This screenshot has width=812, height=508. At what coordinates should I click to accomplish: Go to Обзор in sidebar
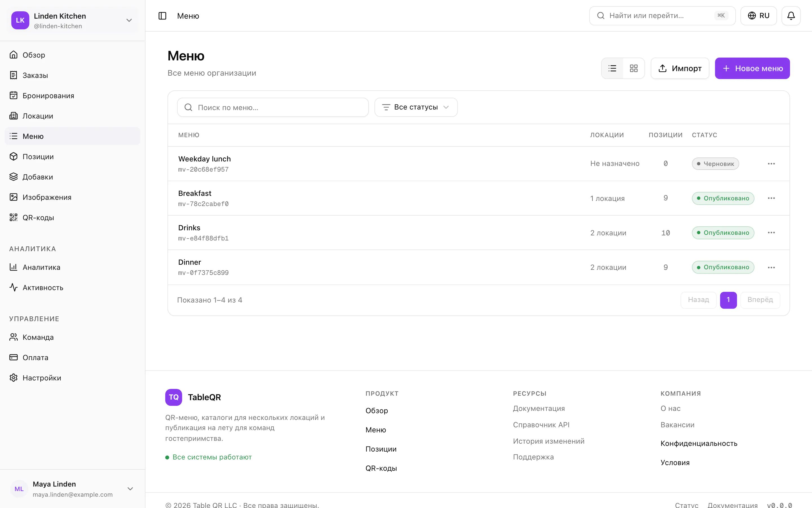[72, 55]
